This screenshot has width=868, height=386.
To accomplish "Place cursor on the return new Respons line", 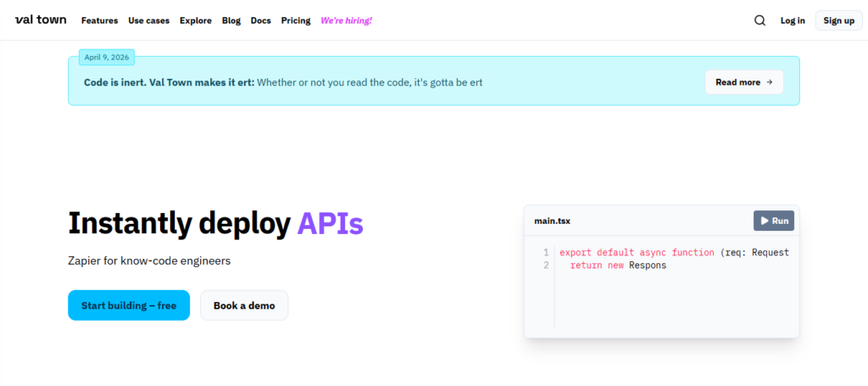I will 618,266.
